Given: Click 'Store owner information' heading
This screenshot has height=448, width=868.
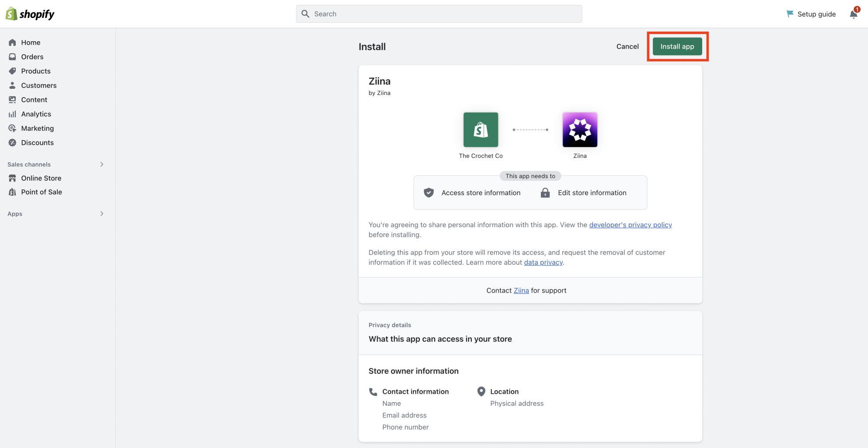Looking at the screenshot, I should 413,371.
